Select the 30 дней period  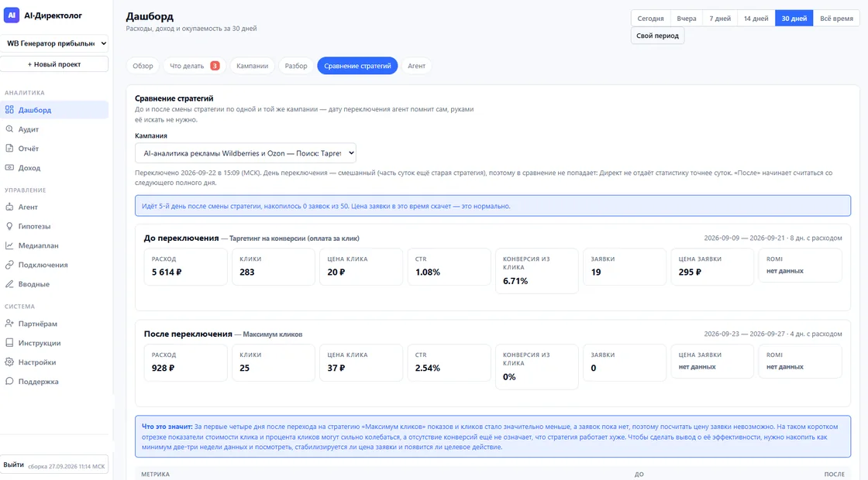click(x=794, y=19)
